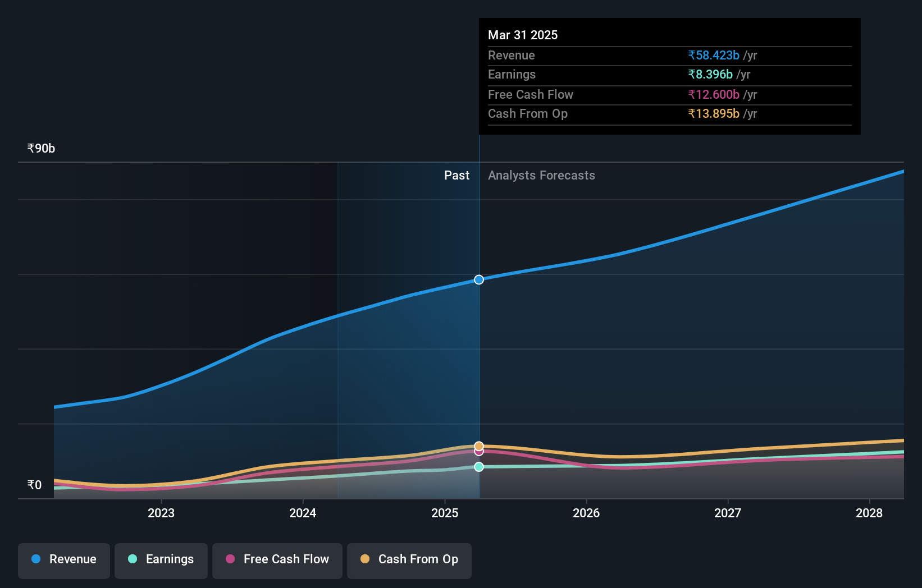Click the Past section label

[457, 175]
